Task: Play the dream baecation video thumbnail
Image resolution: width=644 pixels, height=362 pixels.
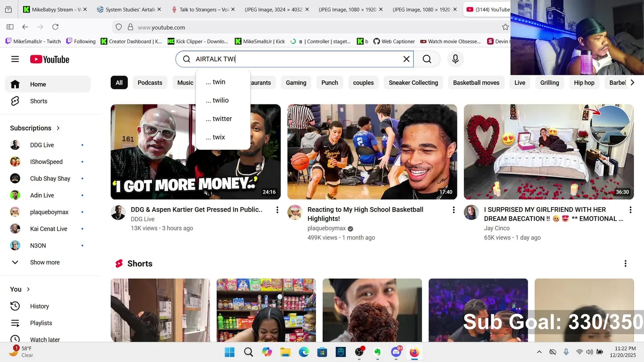Action: click(x=549, y=152)
